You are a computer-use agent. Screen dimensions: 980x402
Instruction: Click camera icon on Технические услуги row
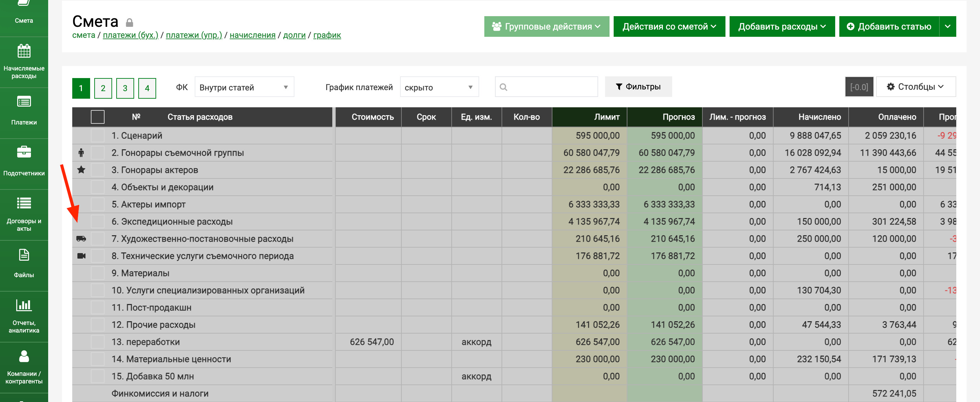81,256
